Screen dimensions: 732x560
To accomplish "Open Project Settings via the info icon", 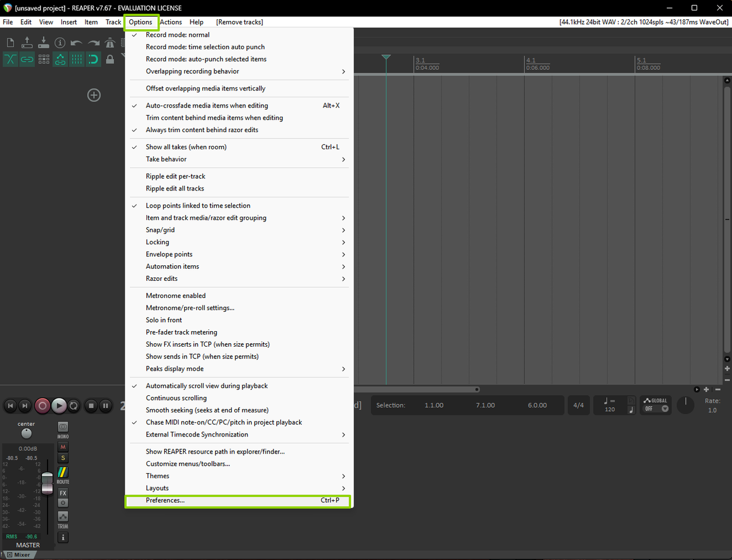I will (x=60, y=43).
